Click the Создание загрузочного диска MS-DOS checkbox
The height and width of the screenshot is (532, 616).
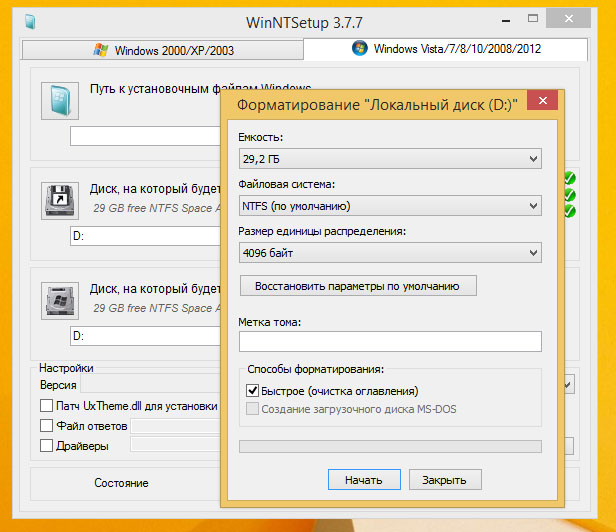click(252, 409)
